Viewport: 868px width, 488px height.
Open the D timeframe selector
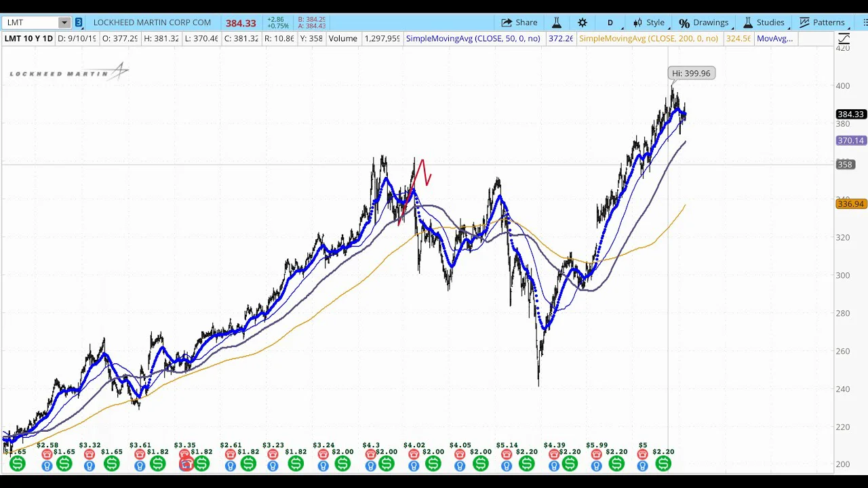click(610, 22)
